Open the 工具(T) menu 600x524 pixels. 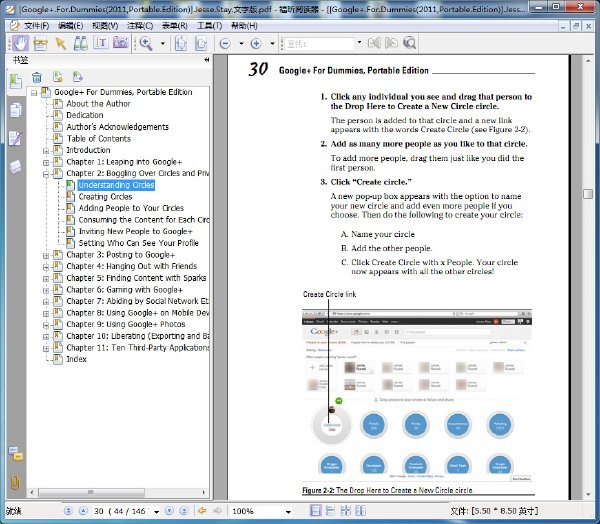209,26
